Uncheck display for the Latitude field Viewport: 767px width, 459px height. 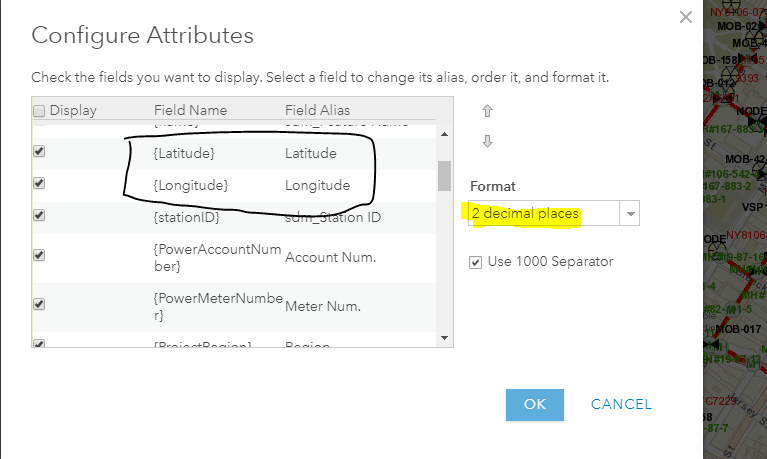point(39,151)
